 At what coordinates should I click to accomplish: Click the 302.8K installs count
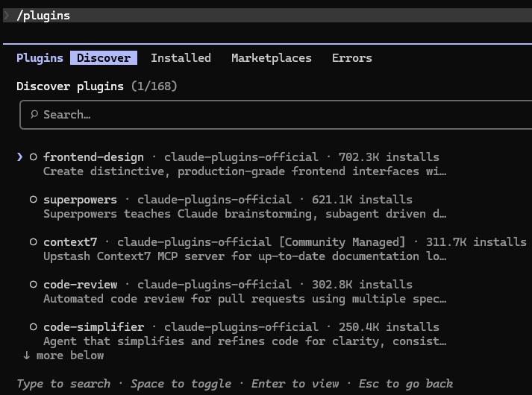click(362, 285)
